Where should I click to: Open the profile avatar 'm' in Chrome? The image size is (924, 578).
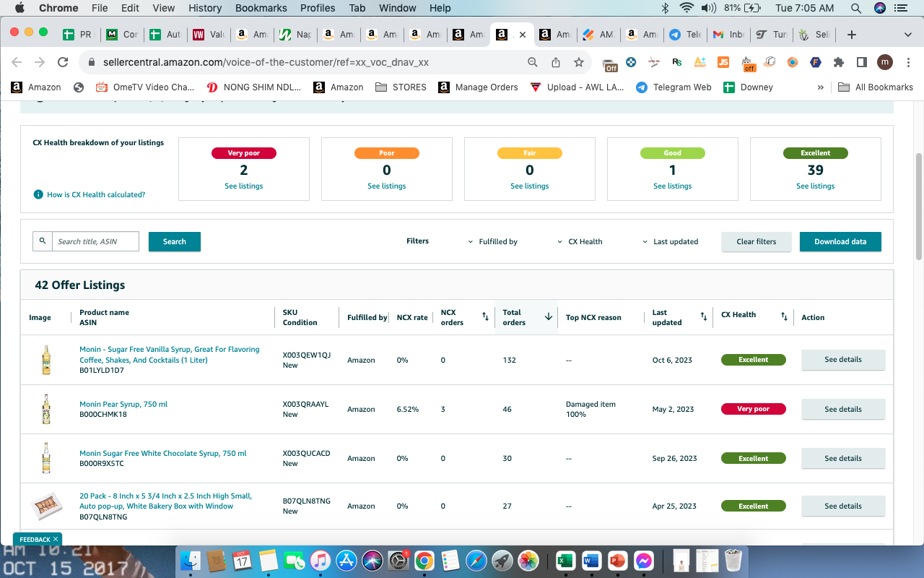885,62
